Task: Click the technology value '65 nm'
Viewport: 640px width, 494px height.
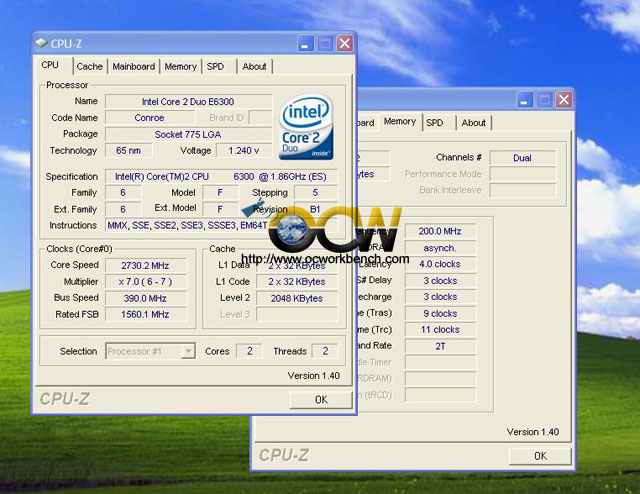Action: pyautogui.click(x=129, y=151)
